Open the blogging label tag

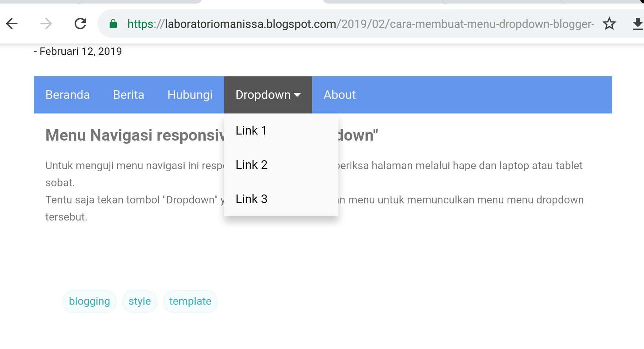coord(90,302)
